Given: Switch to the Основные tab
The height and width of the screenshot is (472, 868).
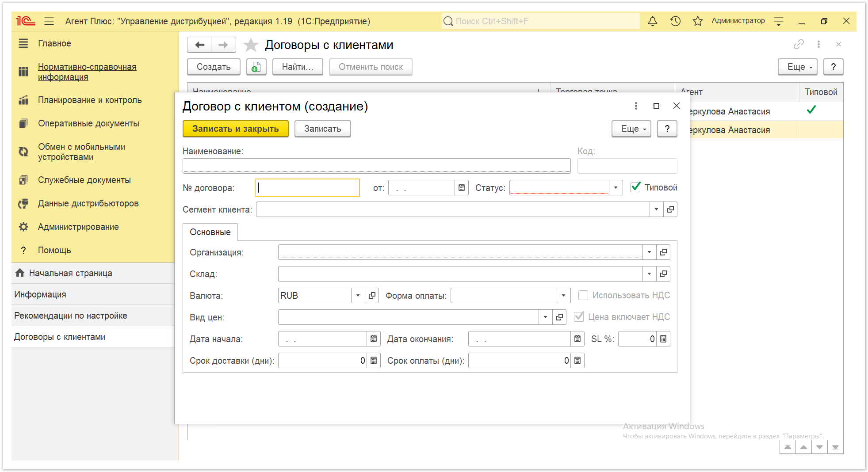Looking at the screenshot, I should 210,232.
